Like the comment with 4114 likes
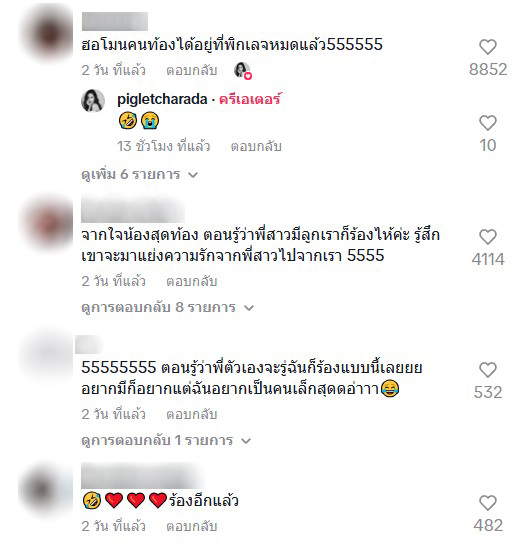This screenshot has height=546, width=530. pyautogui.click(x=488, y=237)
